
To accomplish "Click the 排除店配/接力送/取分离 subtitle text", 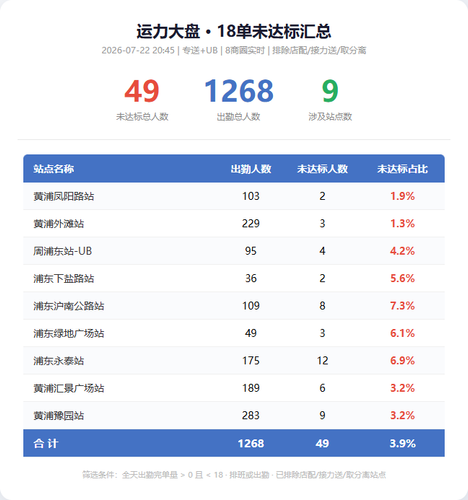I will pos(319,50).
